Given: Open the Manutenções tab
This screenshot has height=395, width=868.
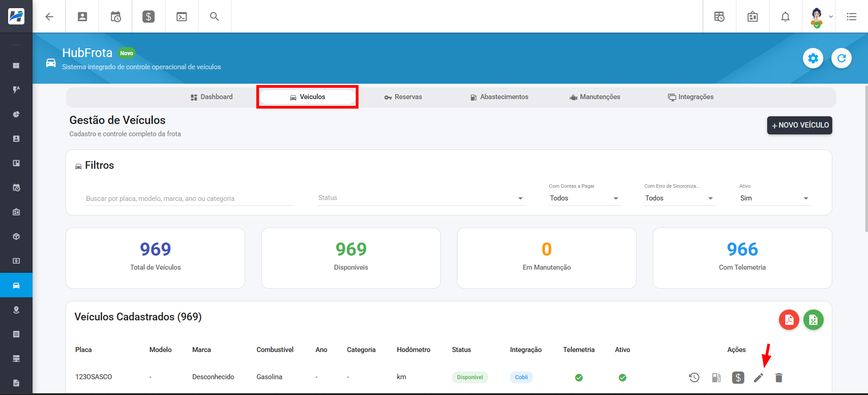Looking at the screenshot, I should point(594,97).
